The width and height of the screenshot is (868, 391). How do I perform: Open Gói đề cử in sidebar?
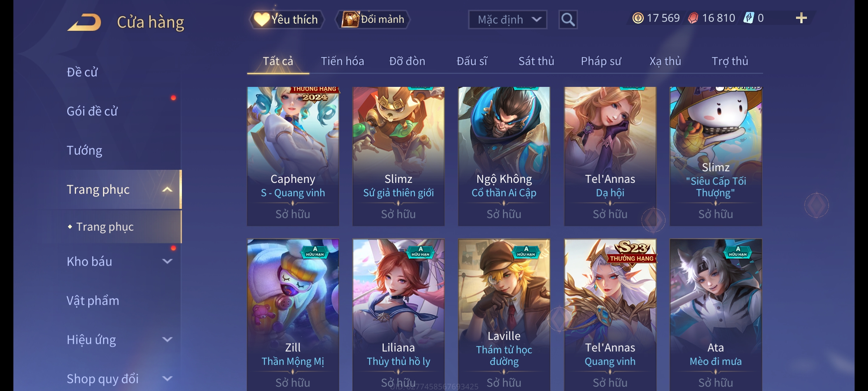click(x=92, y=111)
